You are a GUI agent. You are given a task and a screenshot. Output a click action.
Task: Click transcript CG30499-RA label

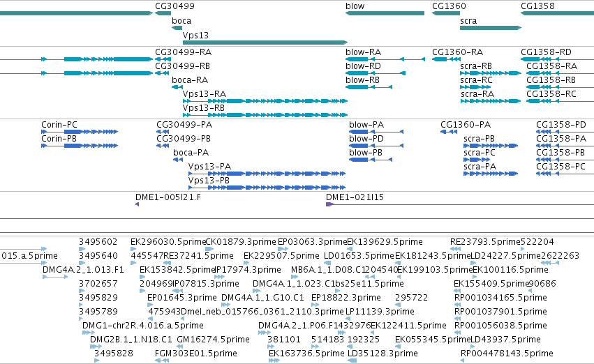(x=184, y=52)
